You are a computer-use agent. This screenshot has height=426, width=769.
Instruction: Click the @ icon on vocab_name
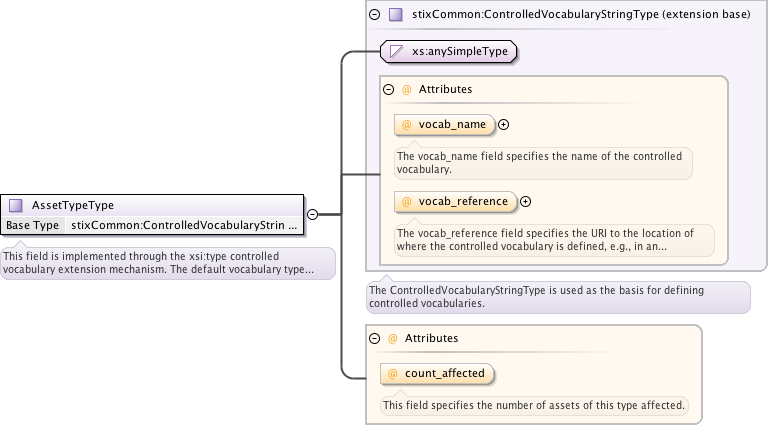407,125
